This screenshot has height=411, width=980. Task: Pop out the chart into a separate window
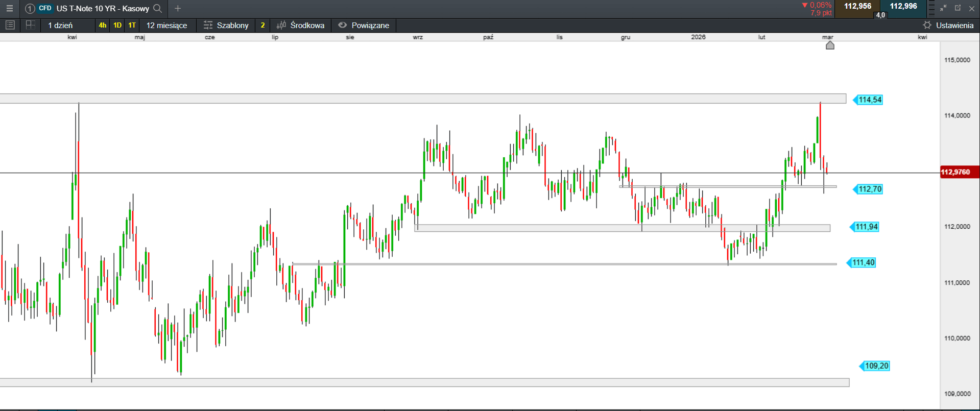pos(958,8)
